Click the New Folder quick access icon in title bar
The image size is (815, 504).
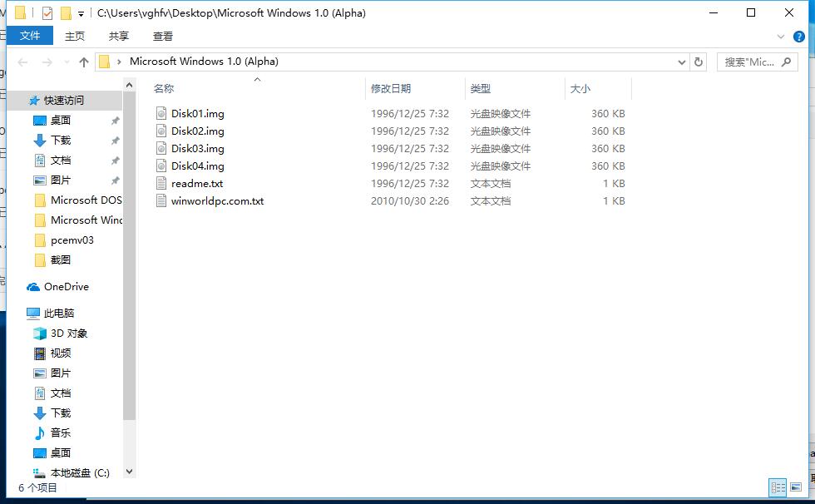click(66, 13)
